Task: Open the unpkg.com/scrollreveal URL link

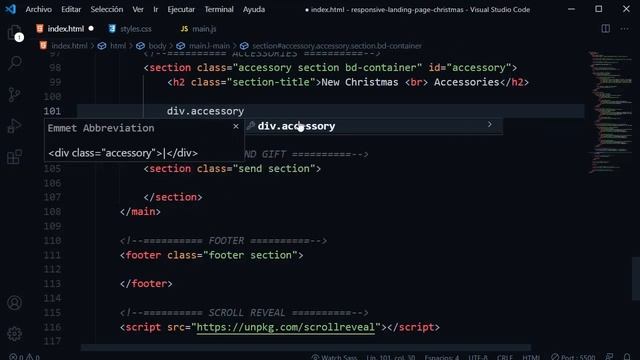Action: pyautogui.click(x=285, y=327)
